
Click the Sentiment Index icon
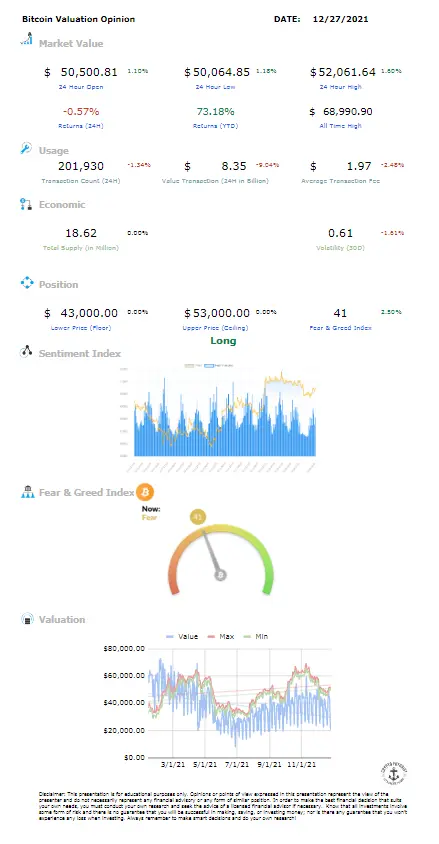click(26, 353)
